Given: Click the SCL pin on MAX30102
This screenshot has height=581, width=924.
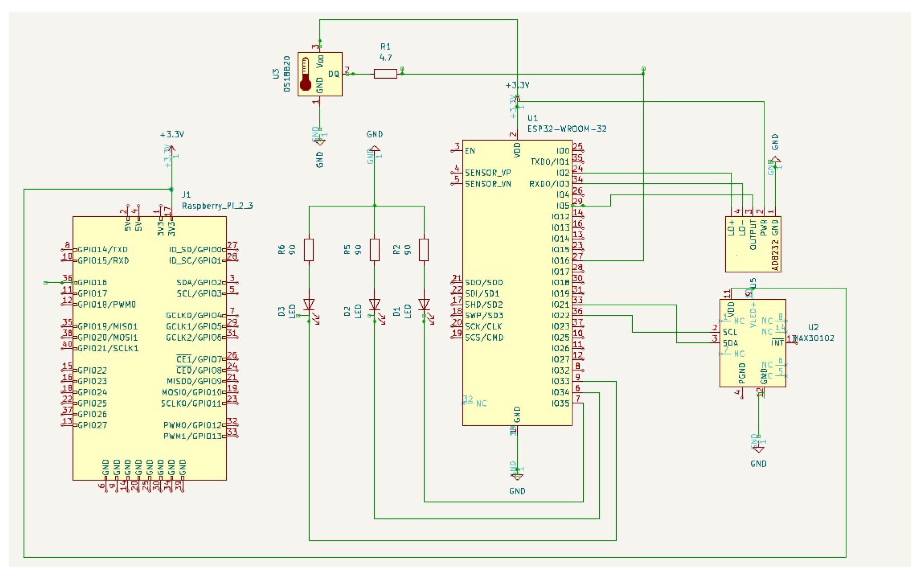Looking at the screenshot, I should point(730,332).
